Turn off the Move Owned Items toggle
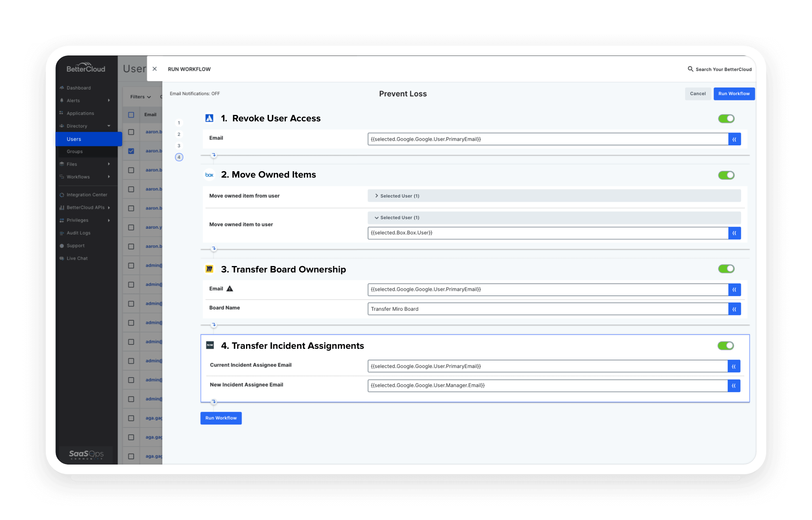The width and height of the screenshot is (812, 520). 726,175
